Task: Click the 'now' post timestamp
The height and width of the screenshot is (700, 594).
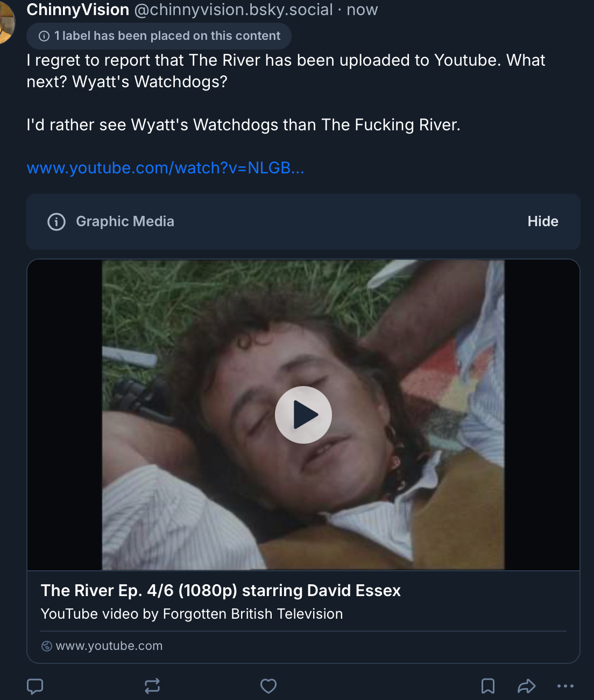Action: click(x=362, y=10)
